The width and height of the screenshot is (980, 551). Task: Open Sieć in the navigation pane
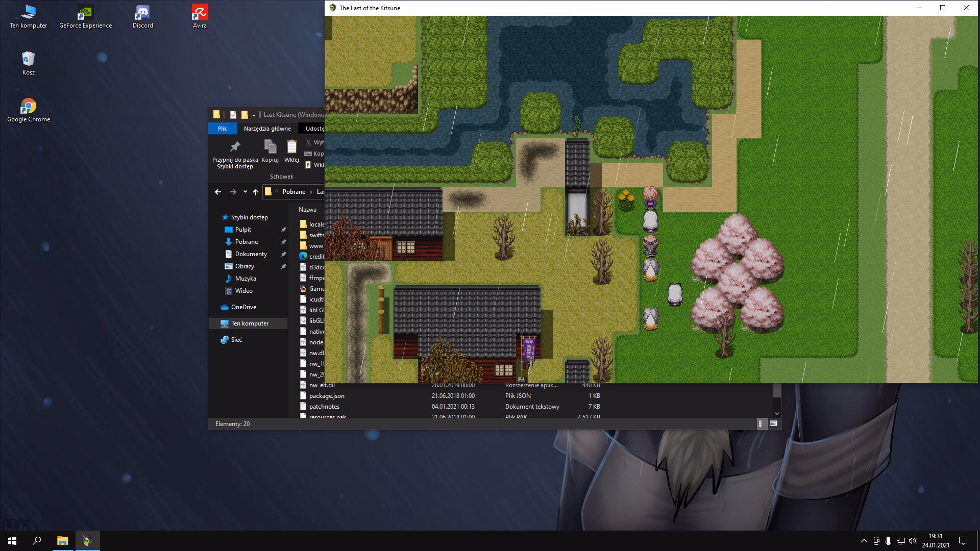(x=236, y=340)
